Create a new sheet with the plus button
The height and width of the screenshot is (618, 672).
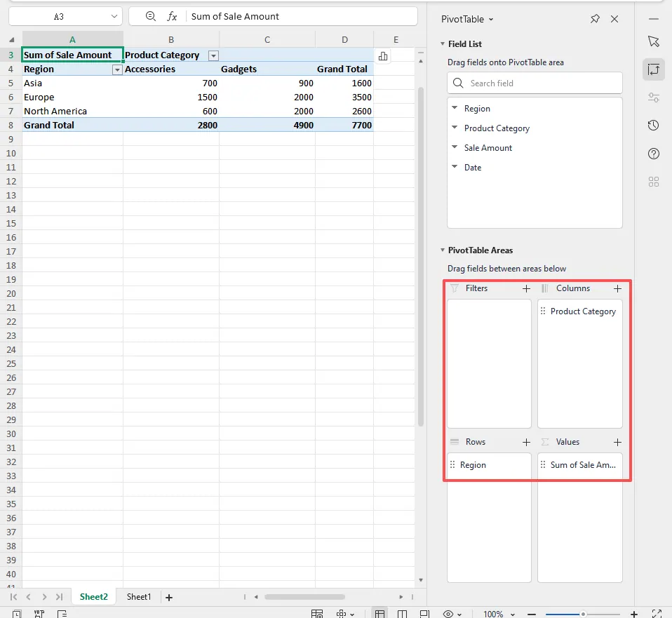point(168,597)
